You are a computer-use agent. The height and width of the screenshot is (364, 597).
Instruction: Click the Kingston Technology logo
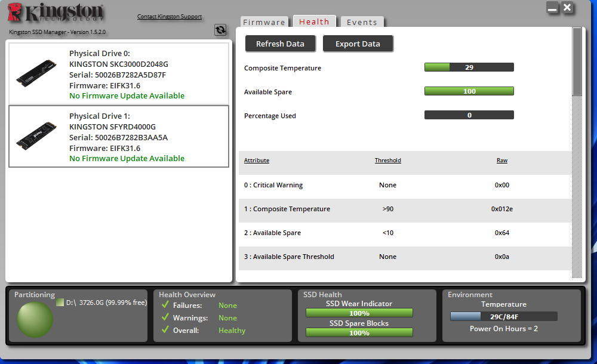coord(56,13)
